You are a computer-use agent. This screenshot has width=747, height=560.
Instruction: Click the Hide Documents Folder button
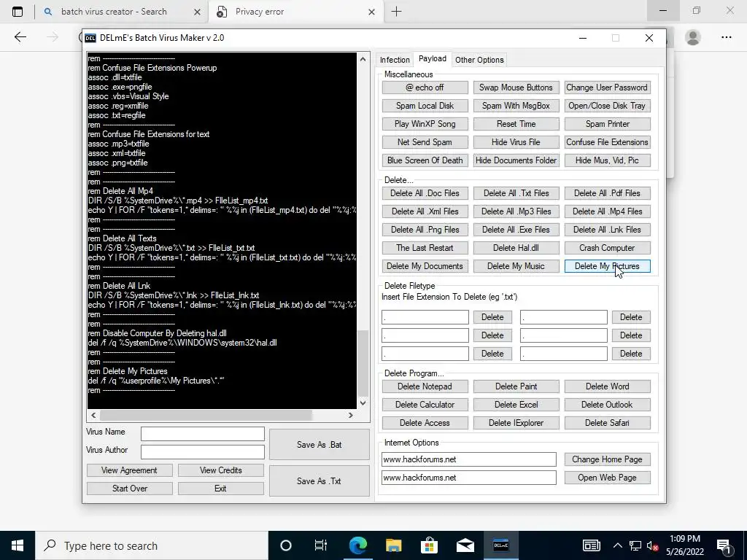point(516,160)
